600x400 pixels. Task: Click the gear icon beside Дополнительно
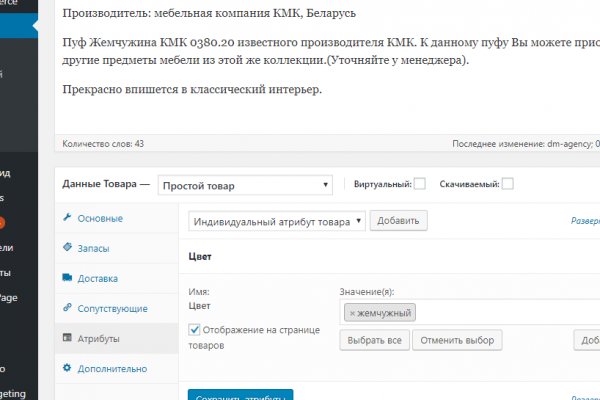point(67,369)
